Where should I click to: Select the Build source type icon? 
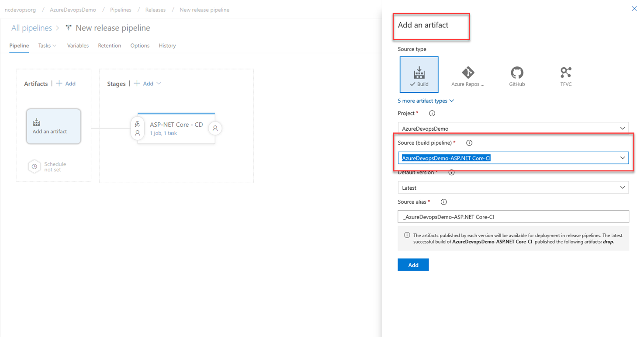tap(419, 75)
